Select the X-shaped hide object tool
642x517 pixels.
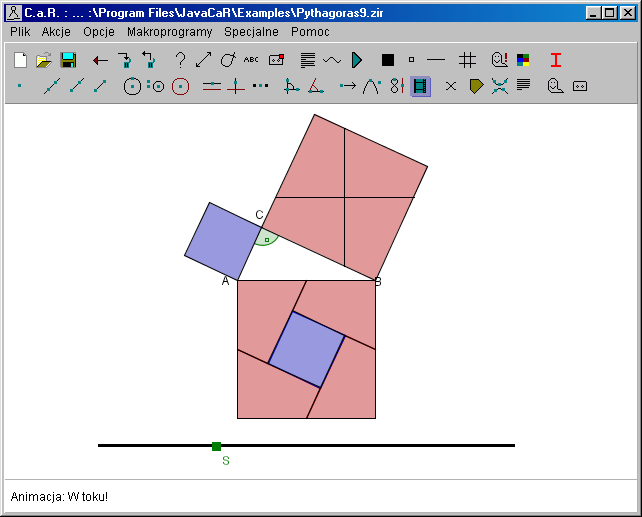(x=451, y=86)
